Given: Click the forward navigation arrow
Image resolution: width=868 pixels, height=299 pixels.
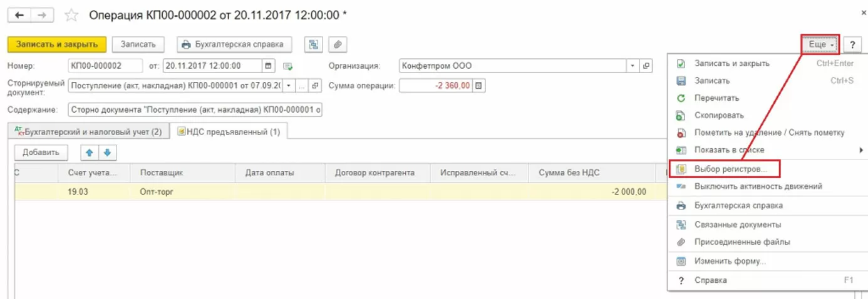Looking at the screenshot, I should pos(42,14).
